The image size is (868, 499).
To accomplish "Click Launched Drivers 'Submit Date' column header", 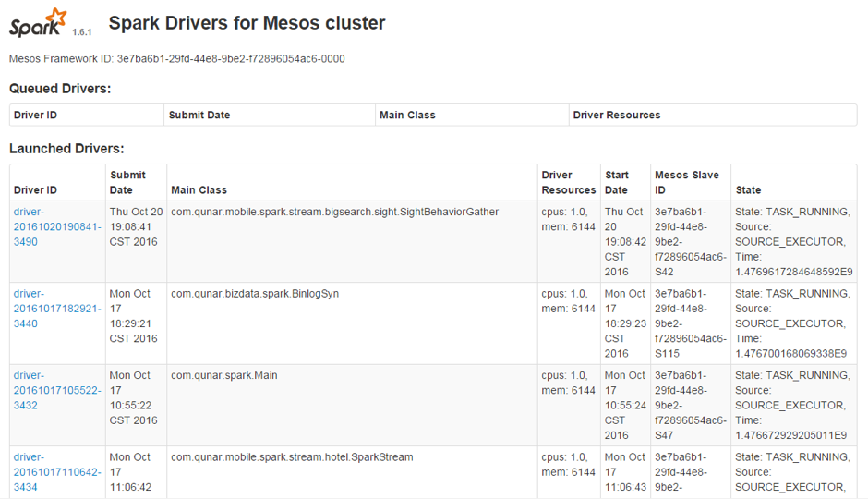I will click(x=127, y=182).
